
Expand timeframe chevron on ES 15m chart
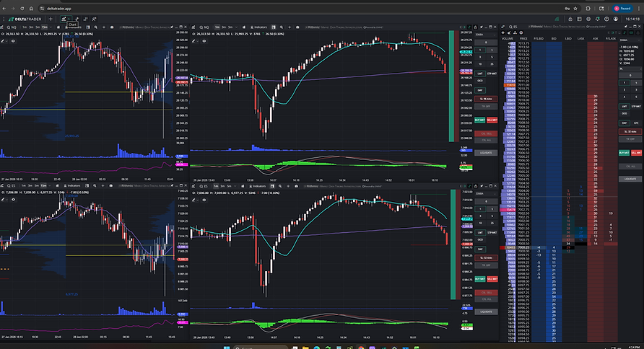(x=50, y=186)
